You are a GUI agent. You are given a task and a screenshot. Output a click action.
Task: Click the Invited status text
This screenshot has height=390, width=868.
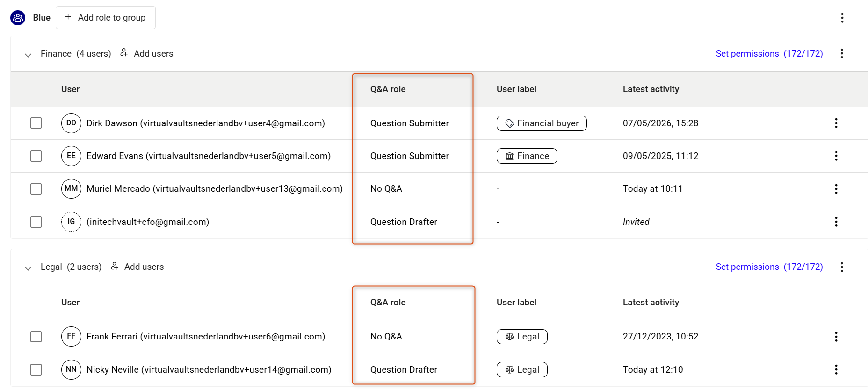coord(636,222)
